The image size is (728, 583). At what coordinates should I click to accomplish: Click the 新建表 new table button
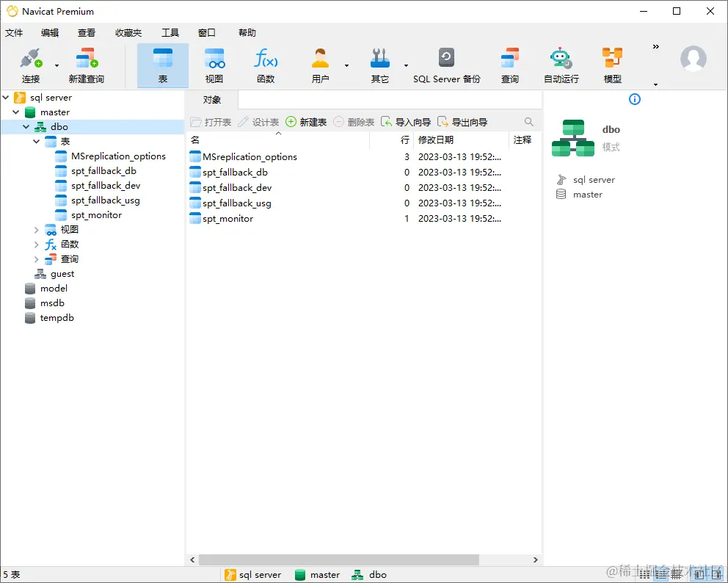[306, 122]
